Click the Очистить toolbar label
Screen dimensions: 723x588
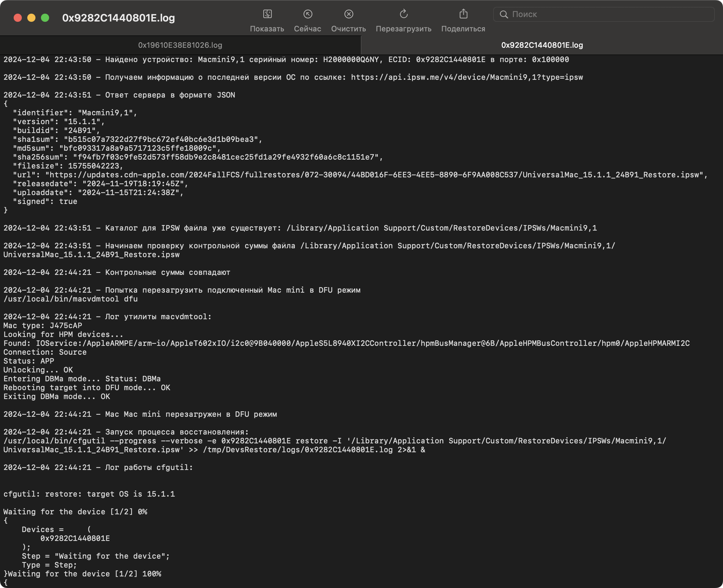click(349, 29)
